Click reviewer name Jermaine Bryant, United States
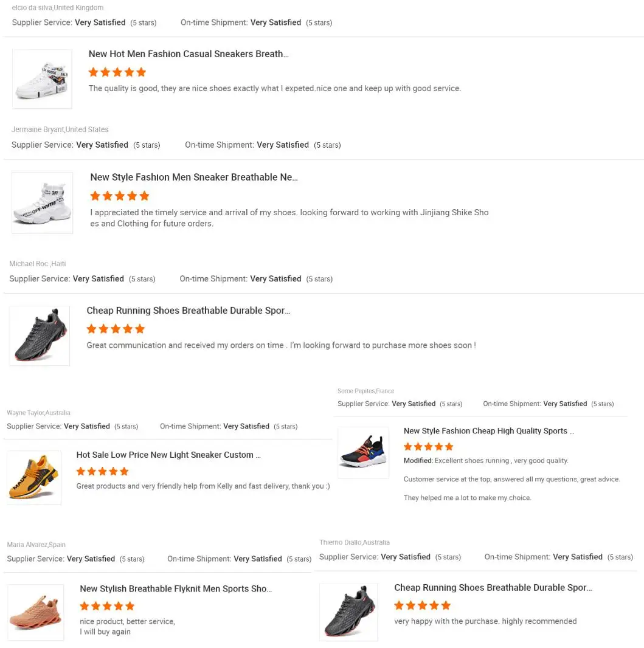 60,129
